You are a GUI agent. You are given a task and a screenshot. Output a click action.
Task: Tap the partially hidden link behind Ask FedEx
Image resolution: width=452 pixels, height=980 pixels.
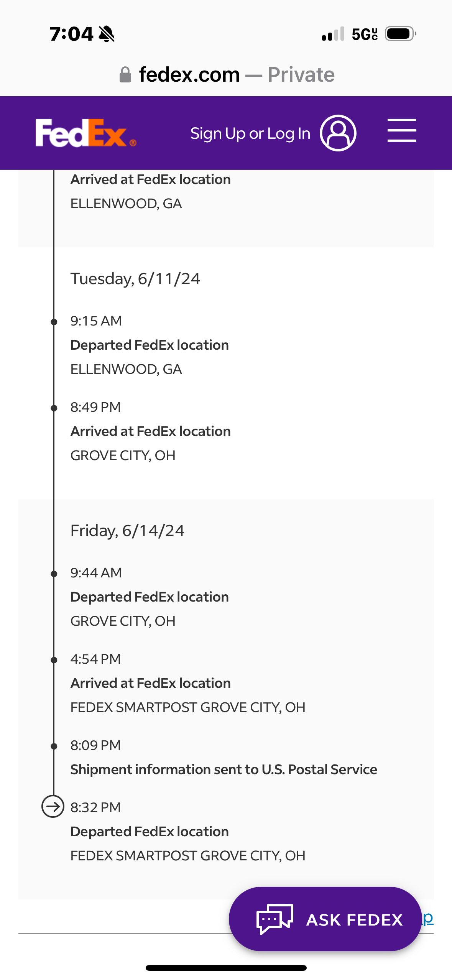pos(428,918)
